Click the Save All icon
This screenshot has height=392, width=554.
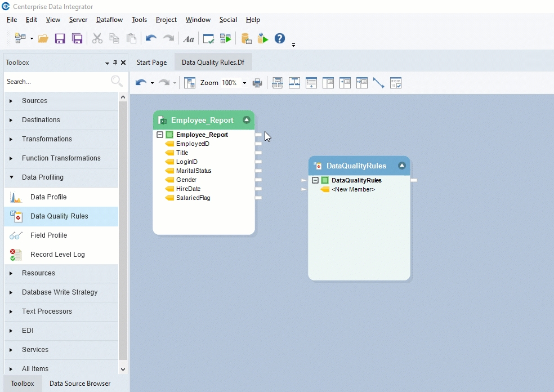[77, 38]
